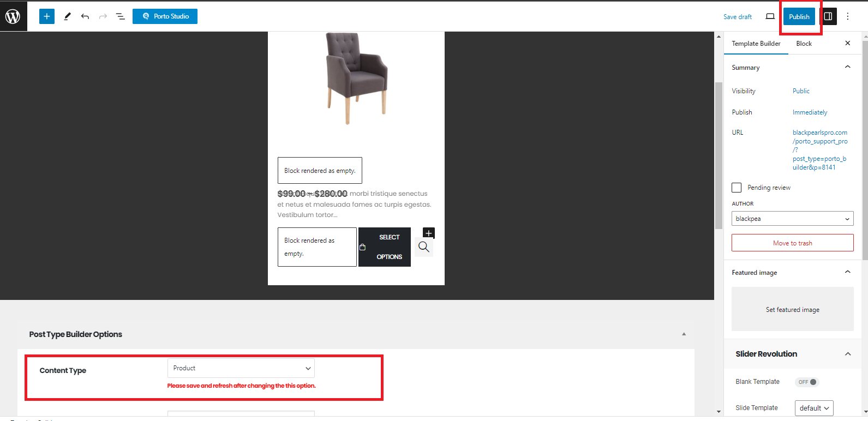Undo the last change
Image resolution: width=868 pixels, height=421 pixels.
coord(85,16)
